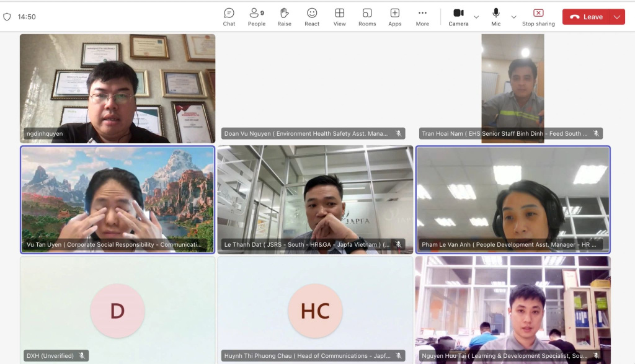The image size is (635, 364).
Task: Open the More actions menu
Action: [x=422, y=17]
